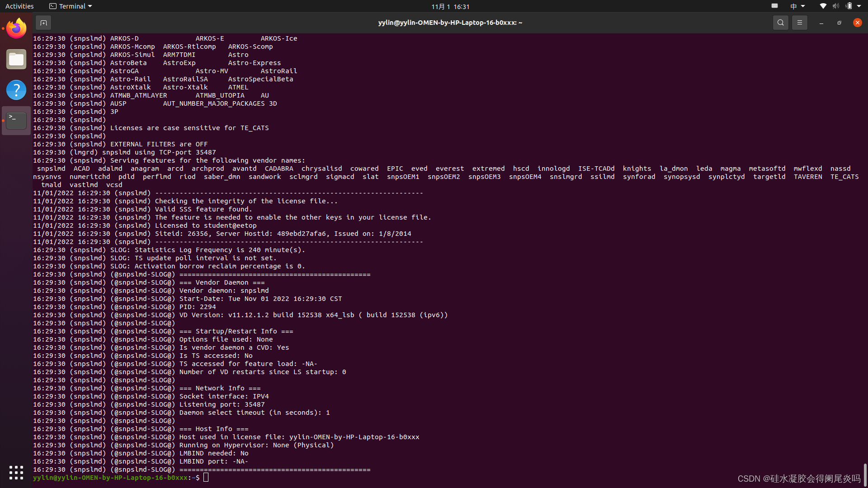The image size is (868, 488).
Task: Click 'Vendor daemon: snpslmd' line
Action: pos(151,291)
